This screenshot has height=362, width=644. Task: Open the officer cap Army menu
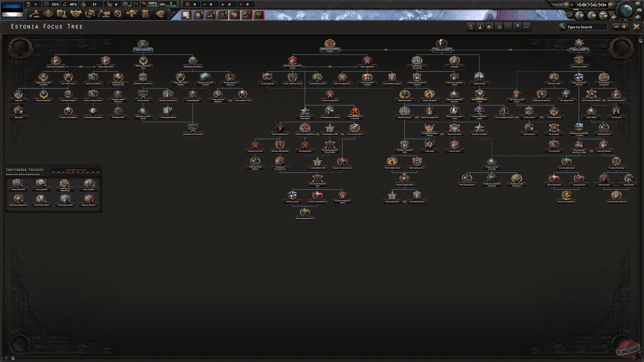pyautogui.click(x=160, y=14)
